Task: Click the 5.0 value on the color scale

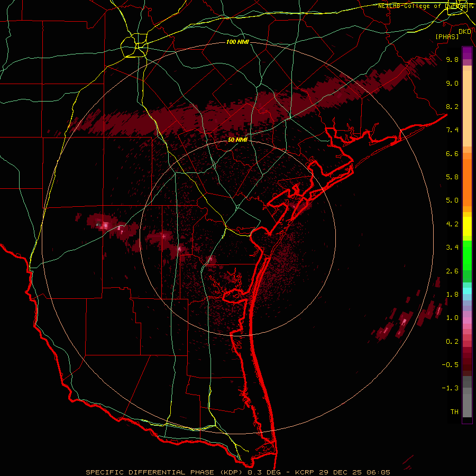Action: [452, 200]
